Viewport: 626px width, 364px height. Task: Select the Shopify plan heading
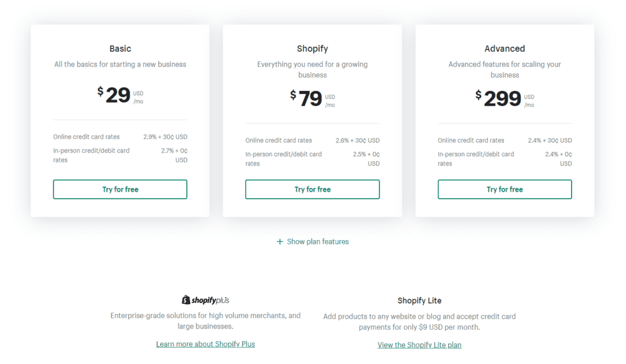tap(312, 48)
